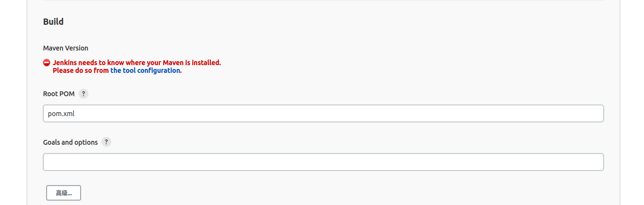Viewport: 644px width, 205px height.
Task: Click the Build section heading
Action: point(53,22)
